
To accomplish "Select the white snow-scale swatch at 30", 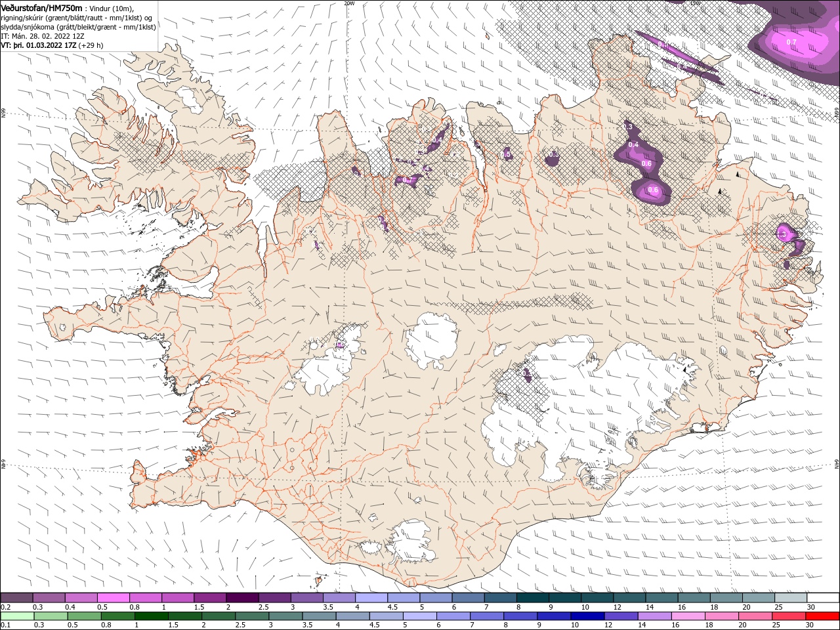I will tap(823, 598).
